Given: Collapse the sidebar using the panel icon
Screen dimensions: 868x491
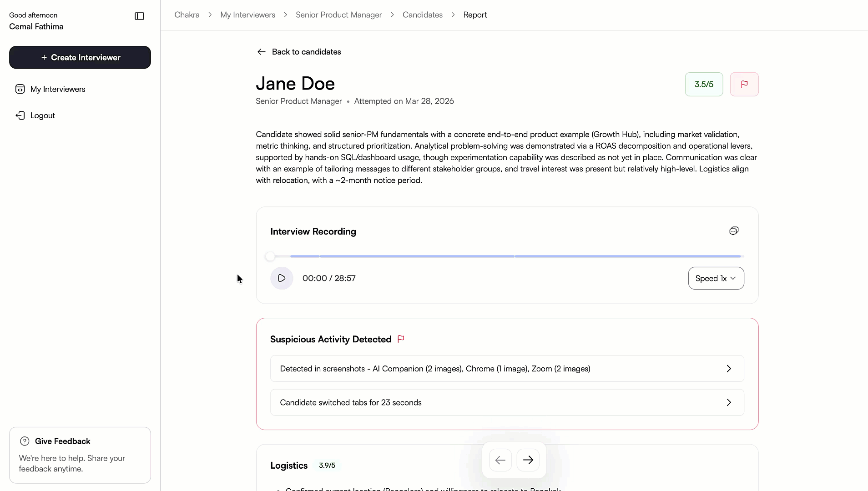Looking at the screenshot, I should [x=139, y=16].
